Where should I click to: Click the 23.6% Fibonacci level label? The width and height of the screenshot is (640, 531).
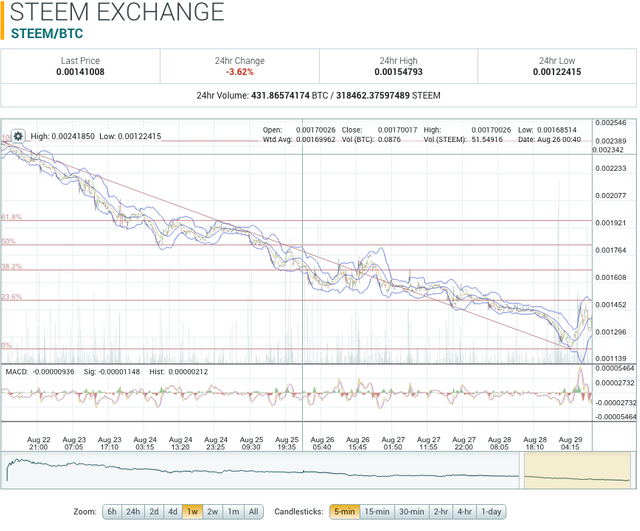click(x=11, y=297)
